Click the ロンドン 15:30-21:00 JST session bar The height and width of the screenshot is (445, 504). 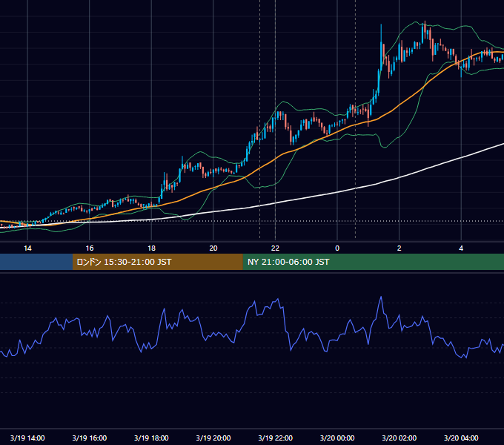(x=157, y=262)
